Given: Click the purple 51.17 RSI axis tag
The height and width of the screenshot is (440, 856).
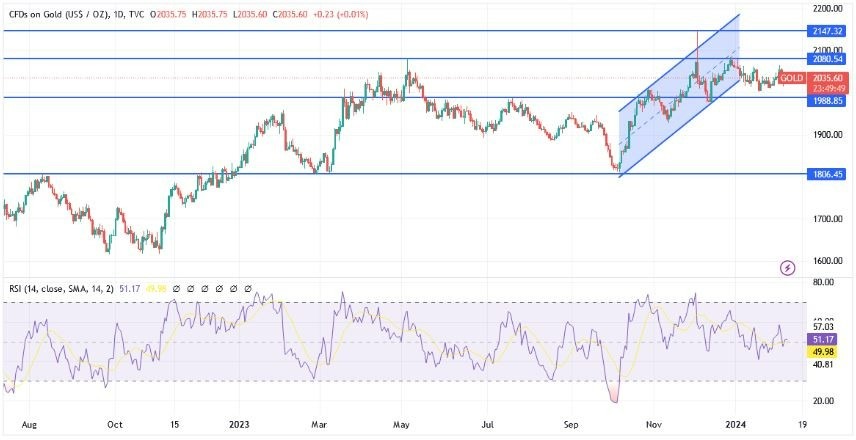Looking at the screenshot, I should (821, 340).
